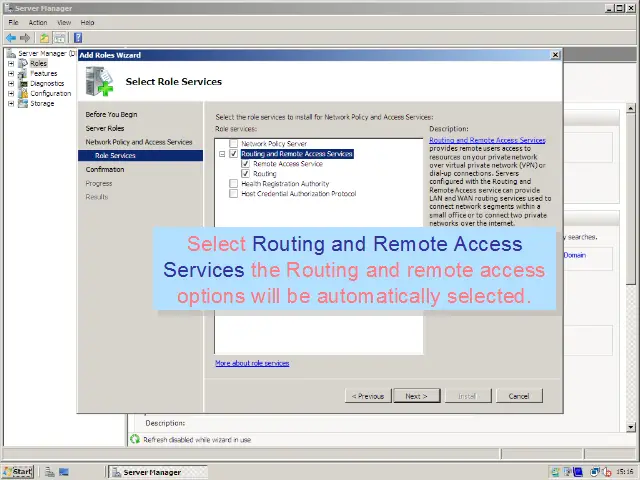
Task: Collapse the Routing and Remote Access Services node
Action: pos(222,154)
